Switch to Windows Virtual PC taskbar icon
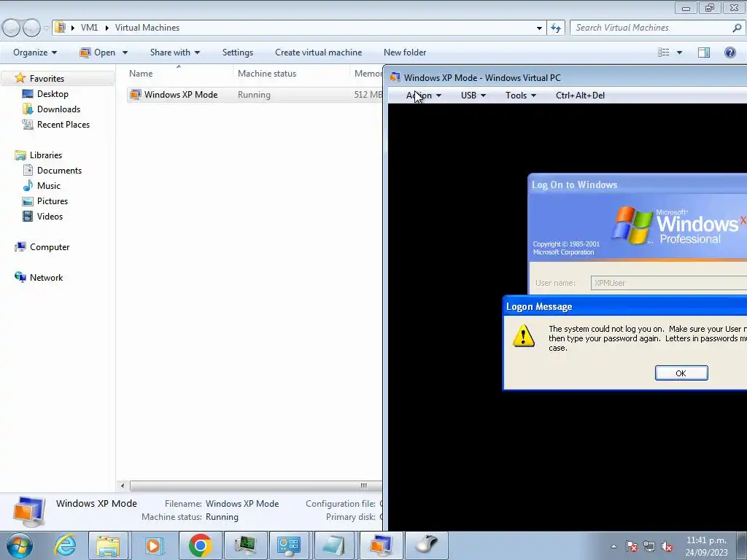 (380, 545)
